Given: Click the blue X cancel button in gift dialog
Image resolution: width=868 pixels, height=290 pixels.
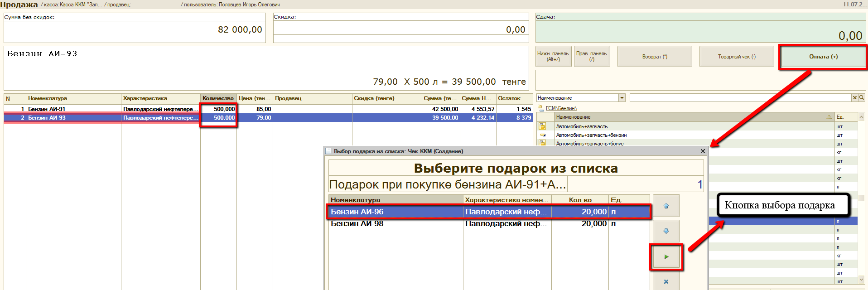Looking at the screenshot, I should [666, 281].
